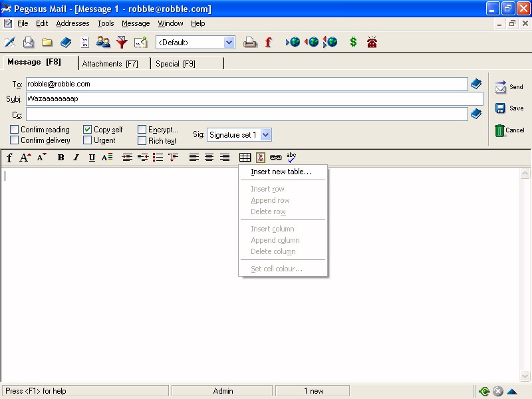Image resolution: width=532 pixels, height=399 pixels.
Task: Click the red f font icon in the main toolbar
Action: [269, 43]
